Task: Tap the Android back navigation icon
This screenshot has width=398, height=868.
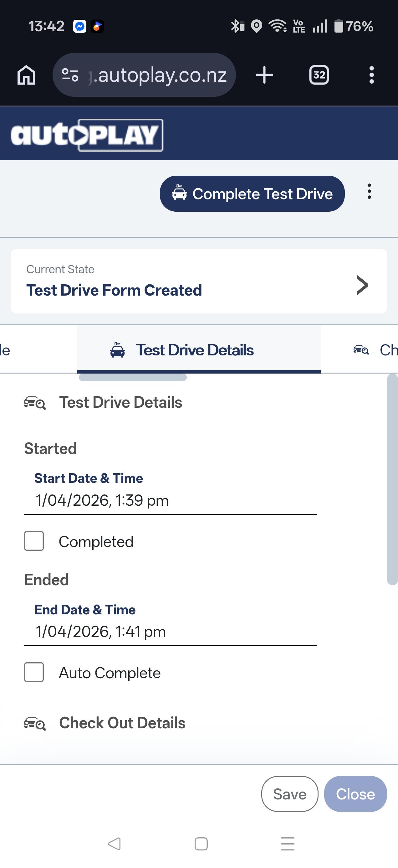Action: pos(115,844)
